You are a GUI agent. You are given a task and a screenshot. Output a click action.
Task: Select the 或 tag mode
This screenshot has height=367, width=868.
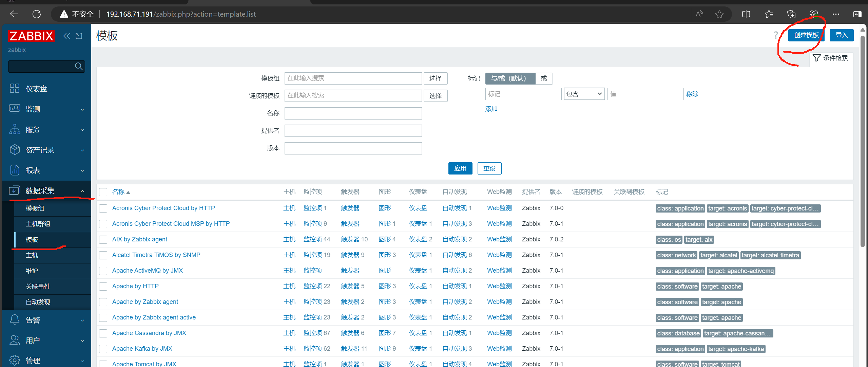coord(544,78)
